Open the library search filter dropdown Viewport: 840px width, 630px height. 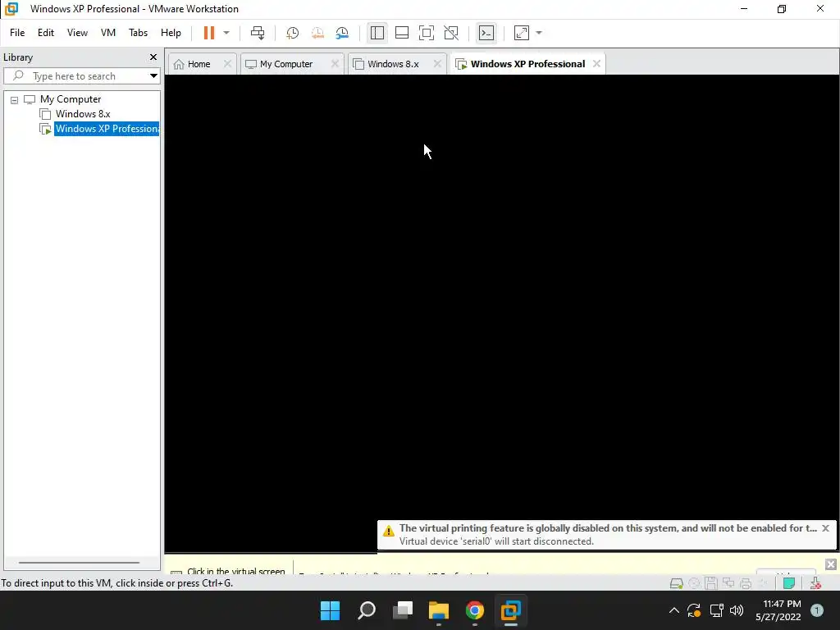coord(153,76)
